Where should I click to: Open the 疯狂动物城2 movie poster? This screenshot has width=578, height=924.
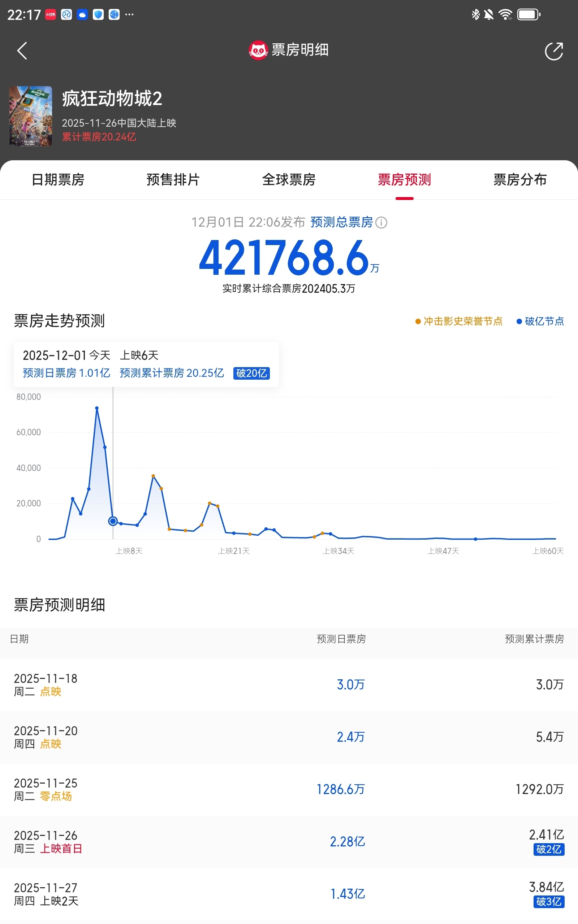(x=31, y=116)
